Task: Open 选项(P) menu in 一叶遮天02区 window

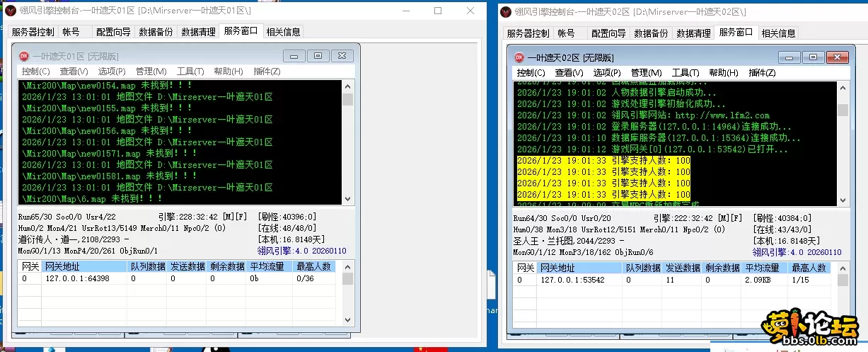Action: (607, 73)
